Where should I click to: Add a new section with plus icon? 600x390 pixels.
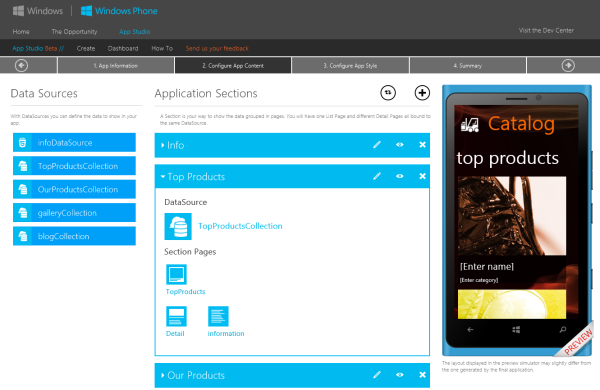[422, 93]
